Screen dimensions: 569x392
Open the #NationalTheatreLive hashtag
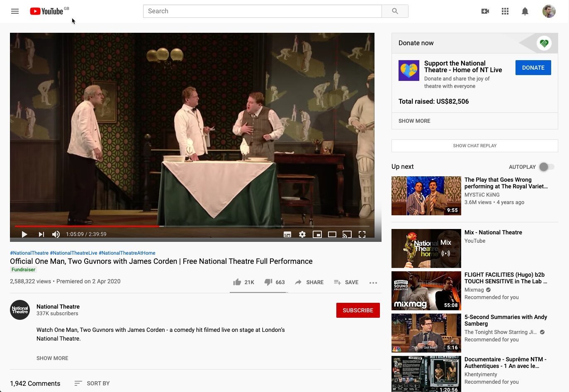click(73, 253)
